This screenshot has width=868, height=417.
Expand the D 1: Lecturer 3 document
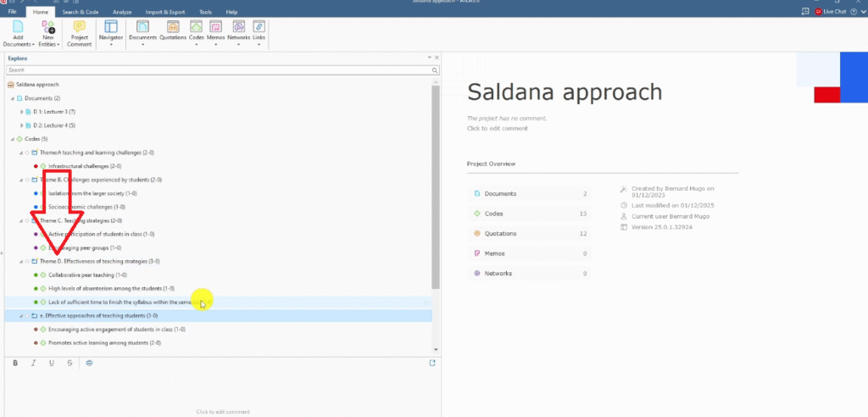click(21, 112)
